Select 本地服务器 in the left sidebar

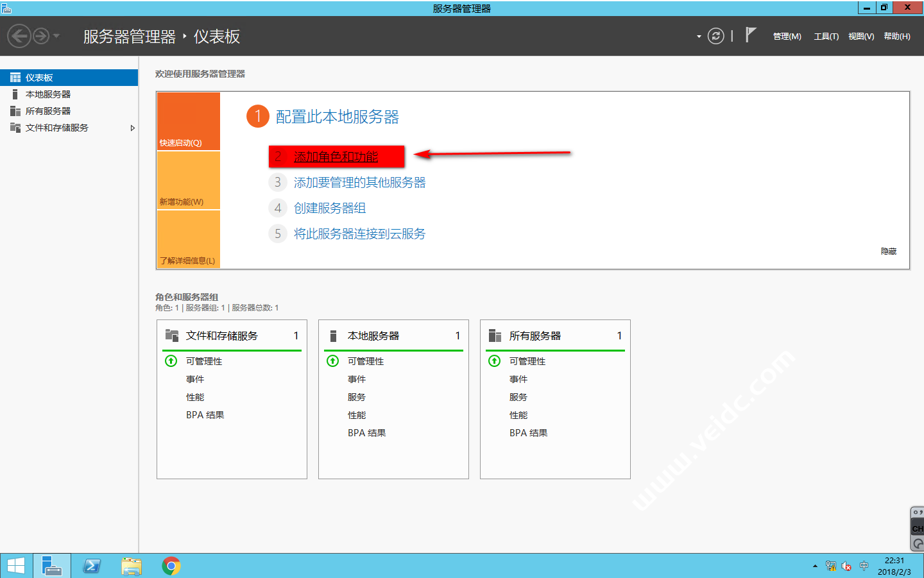pyautogui.click(x=48, y=94)
